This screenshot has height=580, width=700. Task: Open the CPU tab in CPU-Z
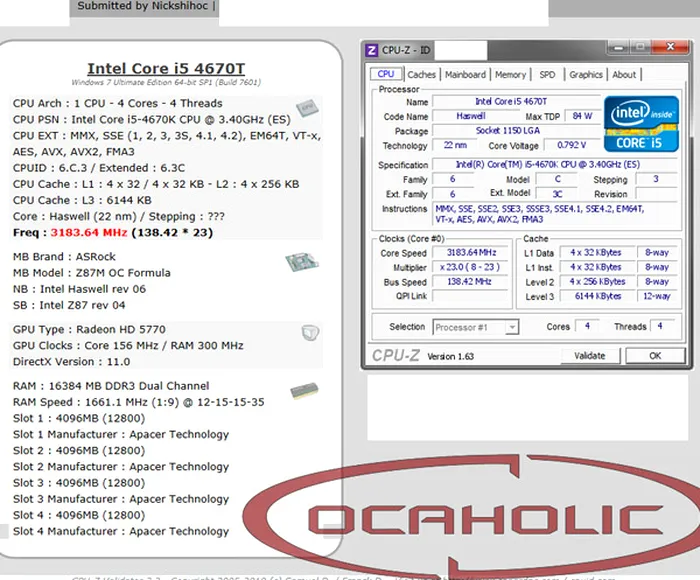[x=386, y=74]
